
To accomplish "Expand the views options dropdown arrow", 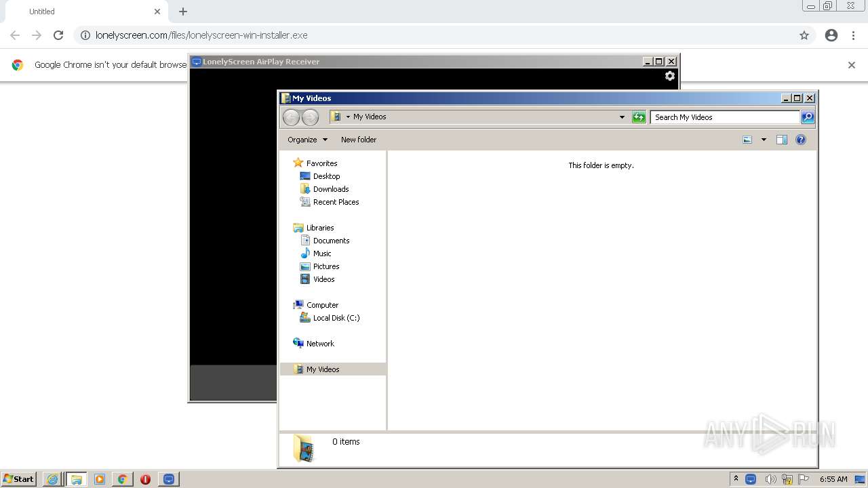I will point(764,140).
